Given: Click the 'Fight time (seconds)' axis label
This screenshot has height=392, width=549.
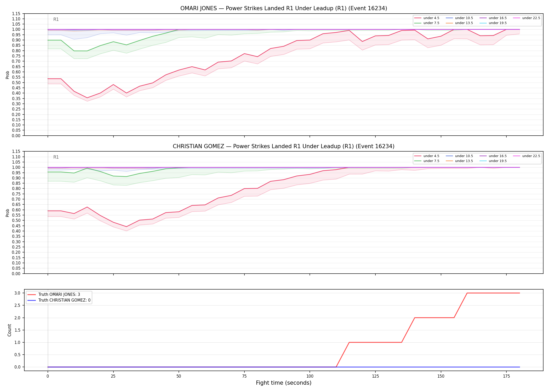Looking at the screenshot, I should 284,383.
